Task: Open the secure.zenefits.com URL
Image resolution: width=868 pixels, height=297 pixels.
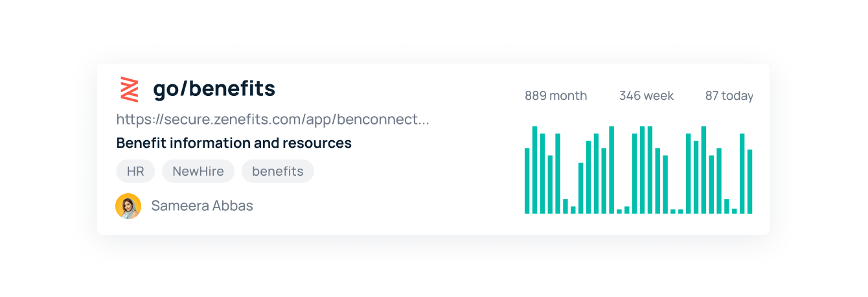Action: click(x=272, y=119)
